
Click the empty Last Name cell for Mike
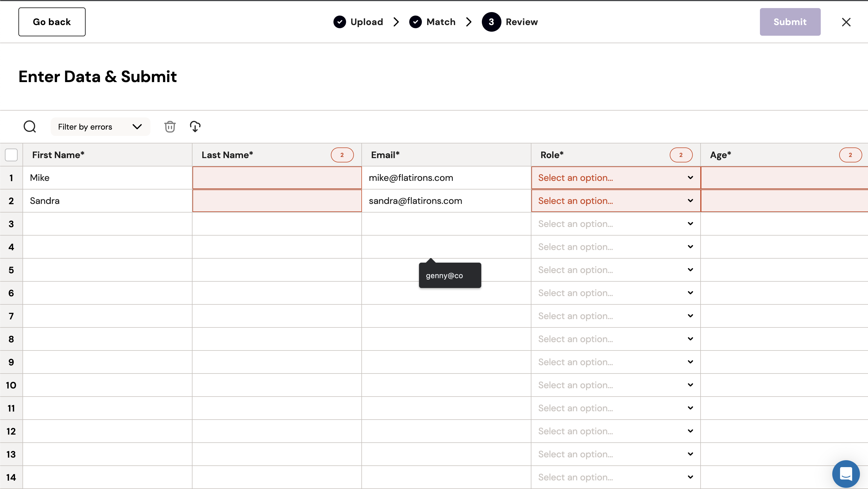click(x=277, y=178)
